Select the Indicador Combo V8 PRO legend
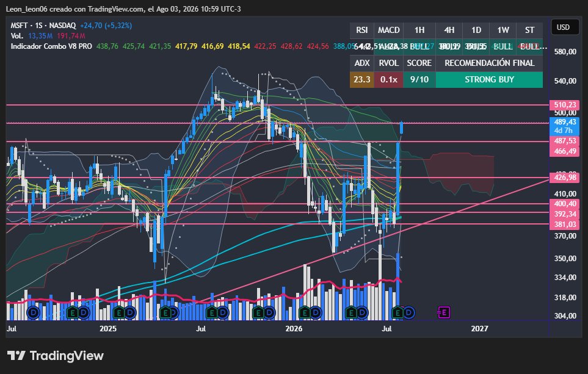The height and width of the screenshot is (374, 588). tap(51, 46)
